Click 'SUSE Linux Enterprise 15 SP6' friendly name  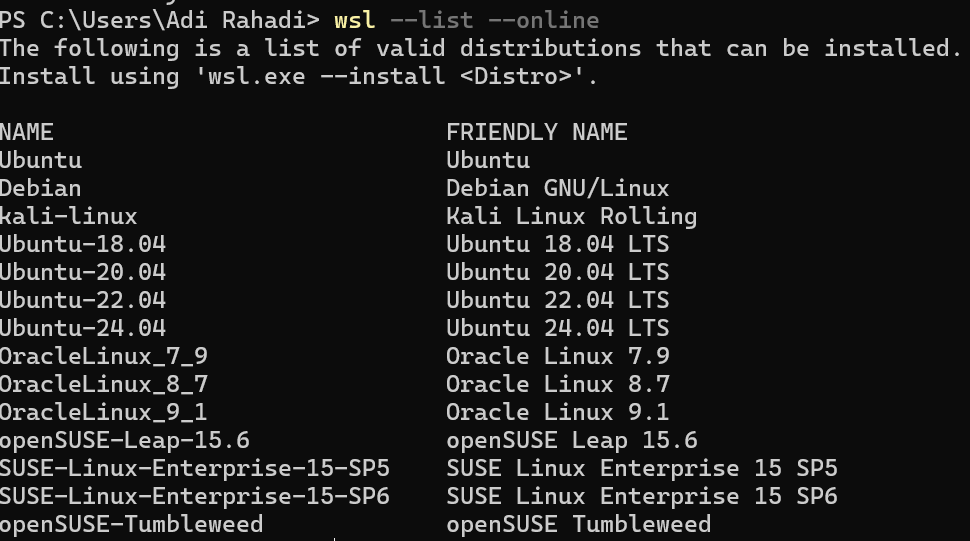[642, 496]
